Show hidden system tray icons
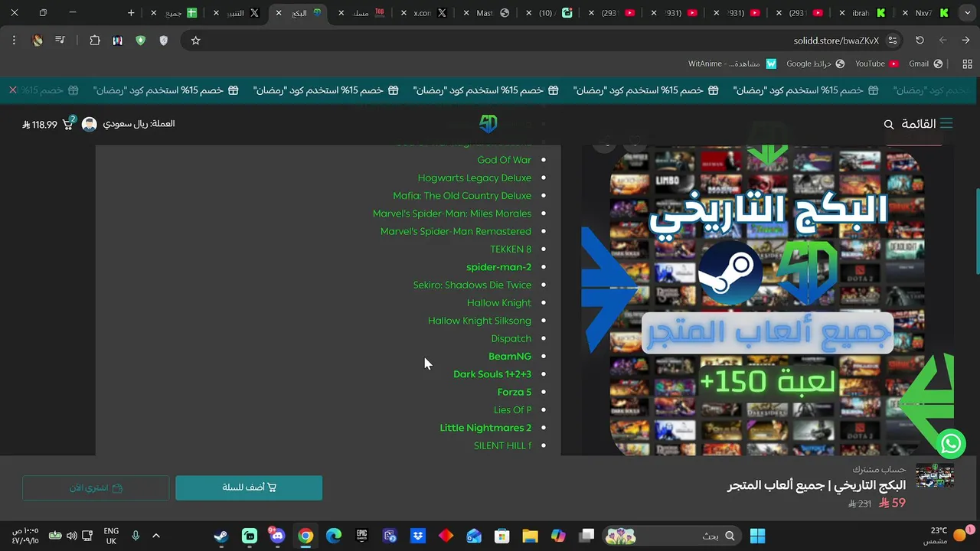The image size is (980, 551). click(x=156, y=536)
